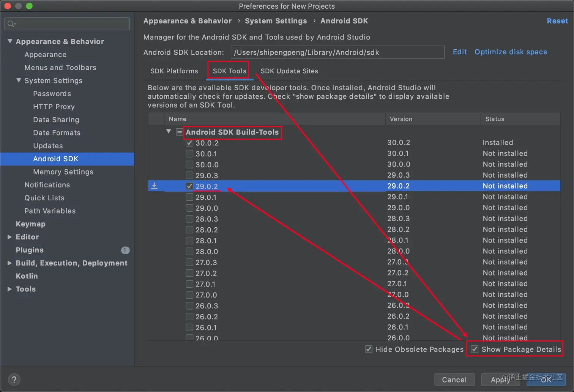The width and height of the screenshot is (574, 392).
Task: Uncheck Hide Obsolete Packages
Action: point(369,349)
